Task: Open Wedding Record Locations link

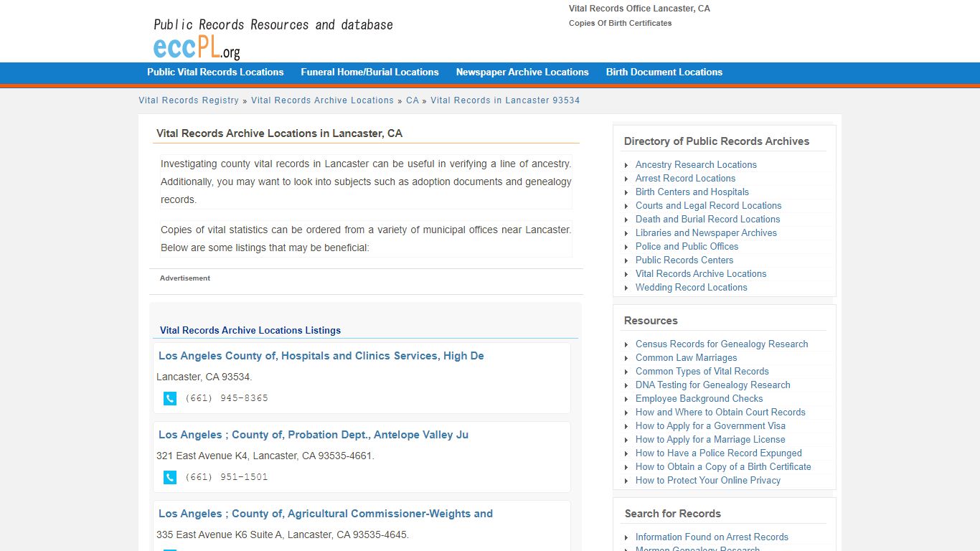Action: point(692,287)
